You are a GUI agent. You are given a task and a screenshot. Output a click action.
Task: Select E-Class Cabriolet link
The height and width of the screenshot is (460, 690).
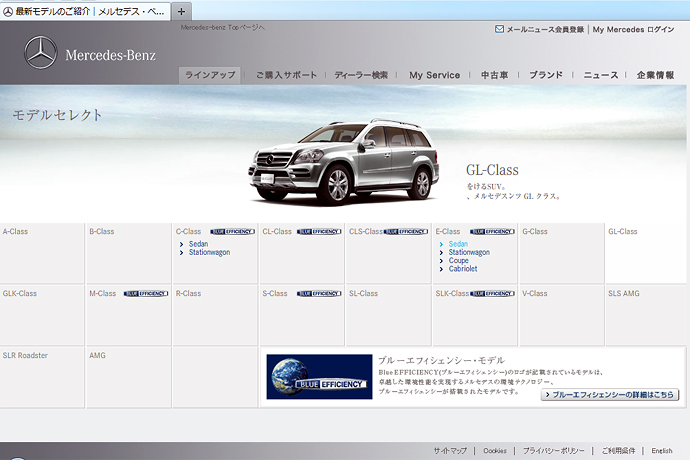coord(463,269)
